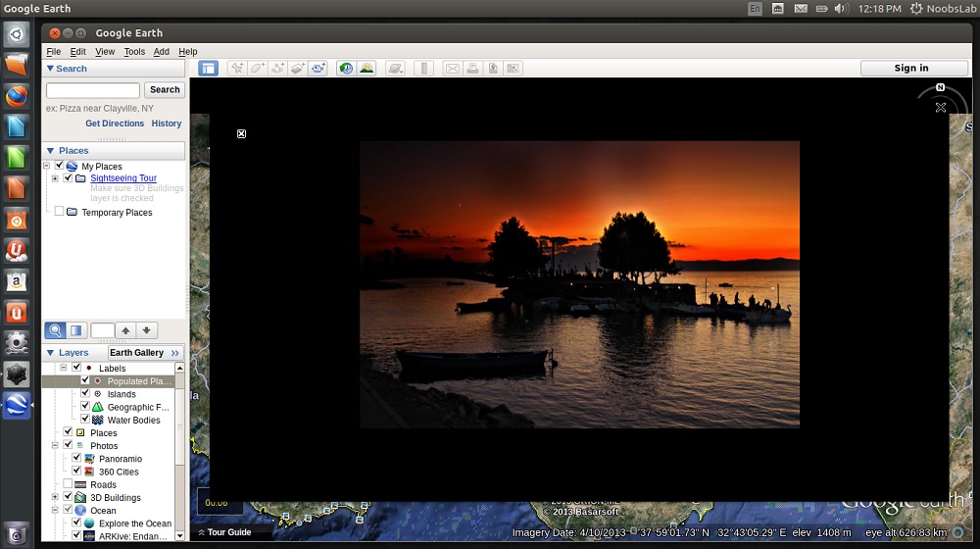
Task: Open the Tools menu
Action: (133, 51)
